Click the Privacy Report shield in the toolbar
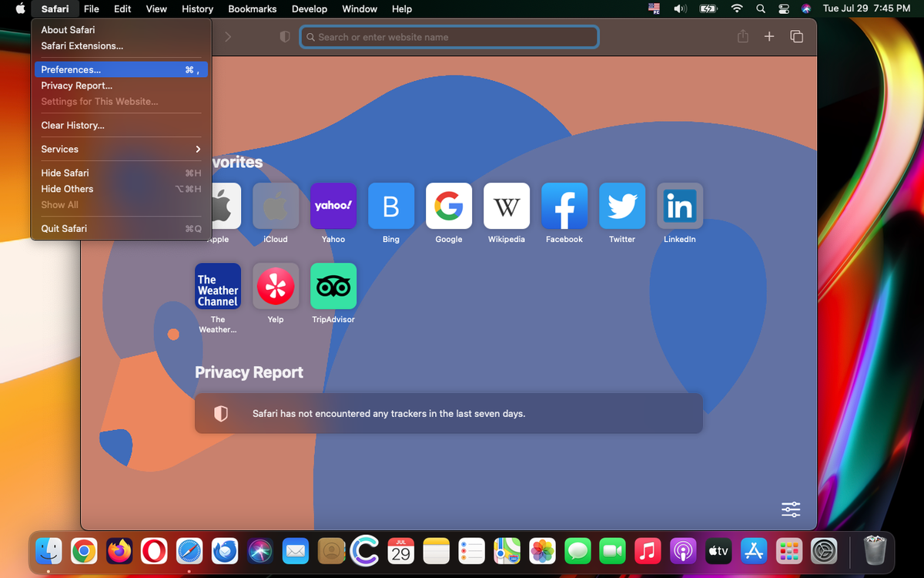 (284, 36)
